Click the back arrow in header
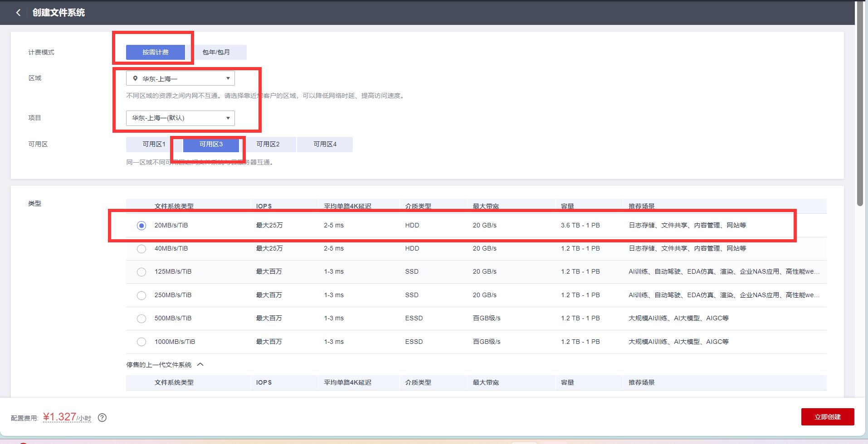 [18, 13]
